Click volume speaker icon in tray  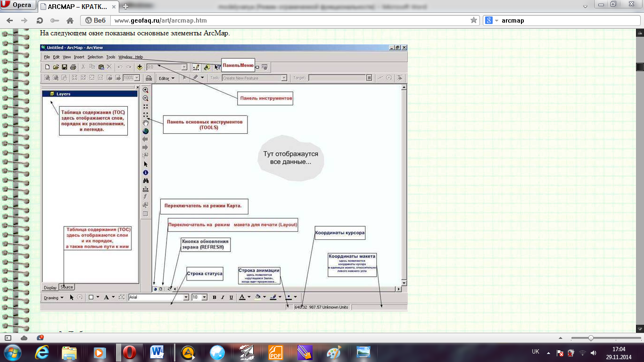[x=593, y=352]
